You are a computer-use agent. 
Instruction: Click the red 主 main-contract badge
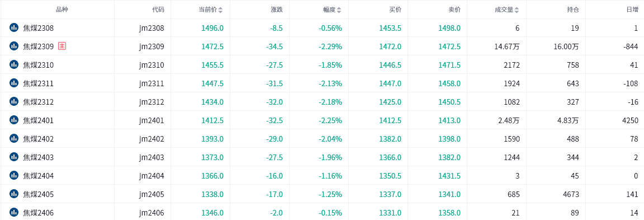tap(61, 46)
